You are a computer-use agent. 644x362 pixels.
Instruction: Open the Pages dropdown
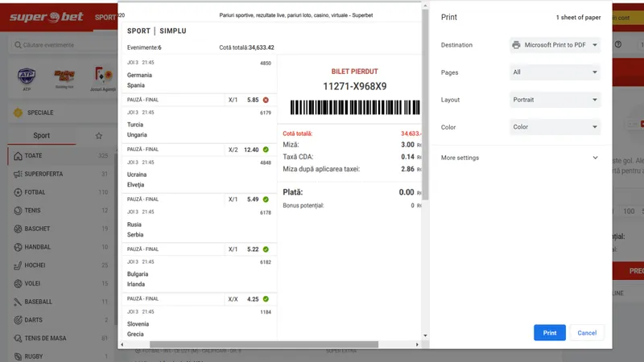point(555,72)
